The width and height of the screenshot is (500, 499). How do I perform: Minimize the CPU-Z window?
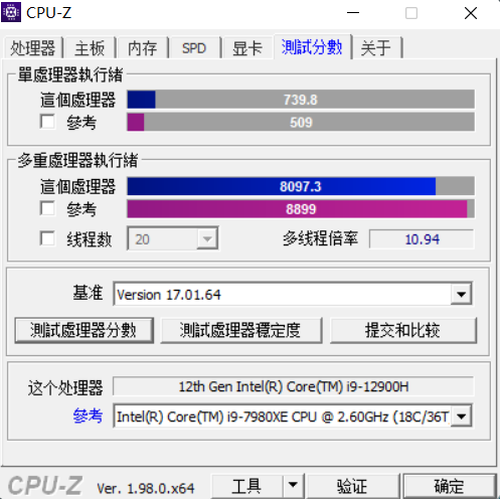(353, 13)
